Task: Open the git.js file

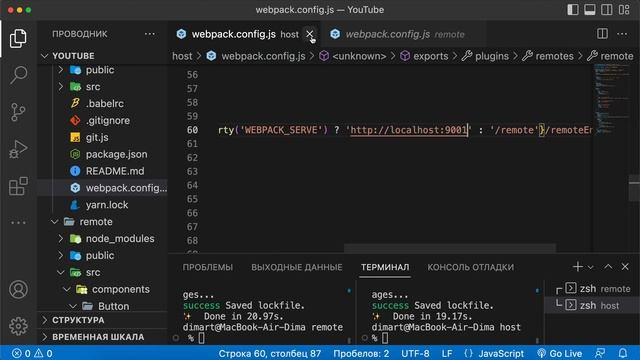Action: tap(97, 138)
